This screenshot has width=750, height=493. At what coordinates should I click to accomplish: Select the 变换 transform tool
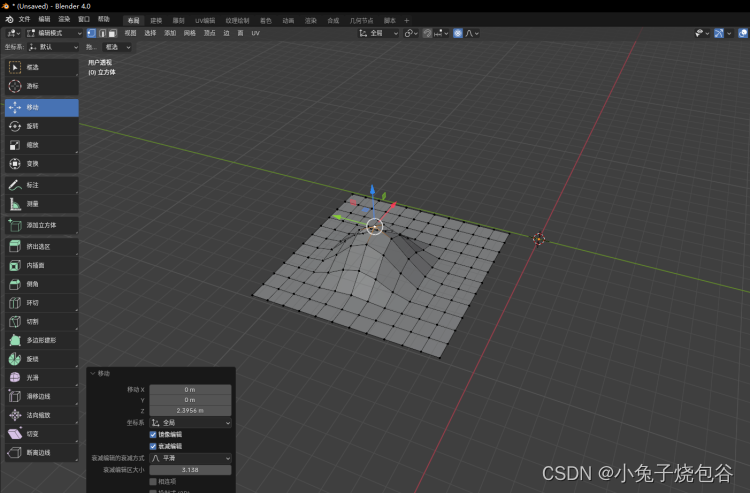(x=42, y=164)
